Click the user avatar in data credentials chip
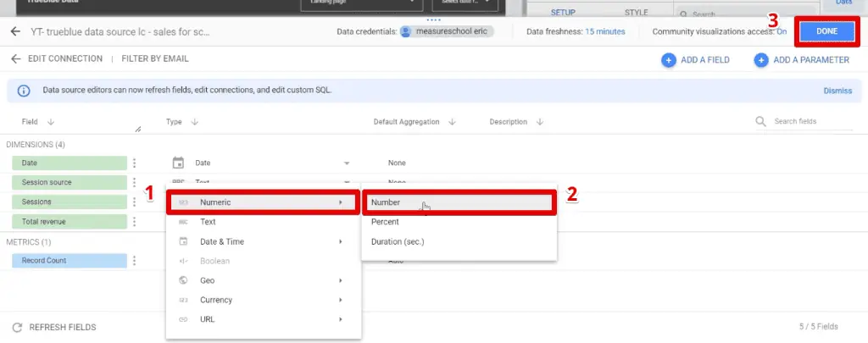The height and width of the screenshot is (343, 868). pyautogui.click(x=408, y=31)
